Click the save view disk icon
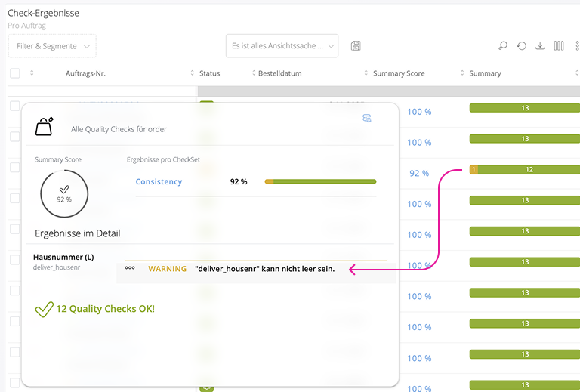Screen dimensions: 580x392 pyautogui.click(x=356, y=46)
